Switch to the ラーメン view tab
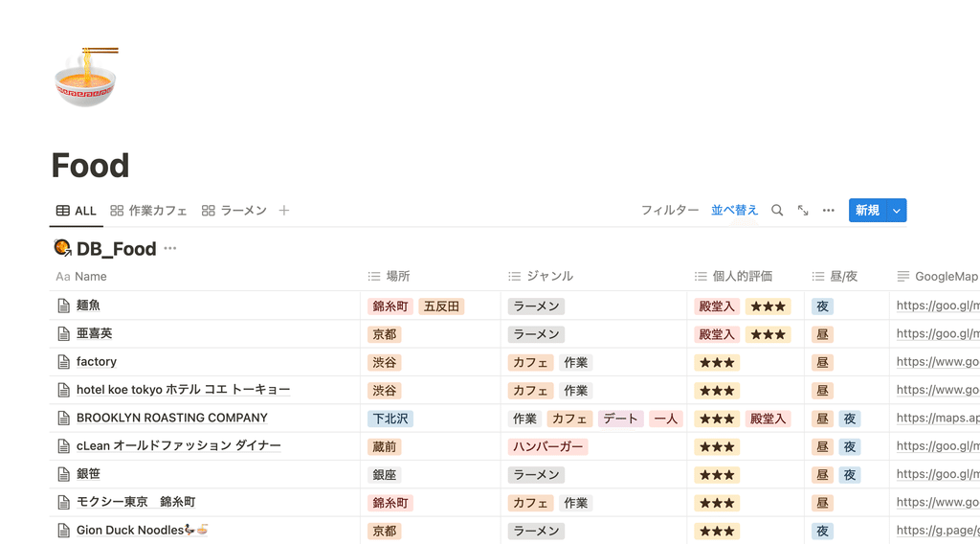Viewport: 980px width, 544px height. click(234, 210)
